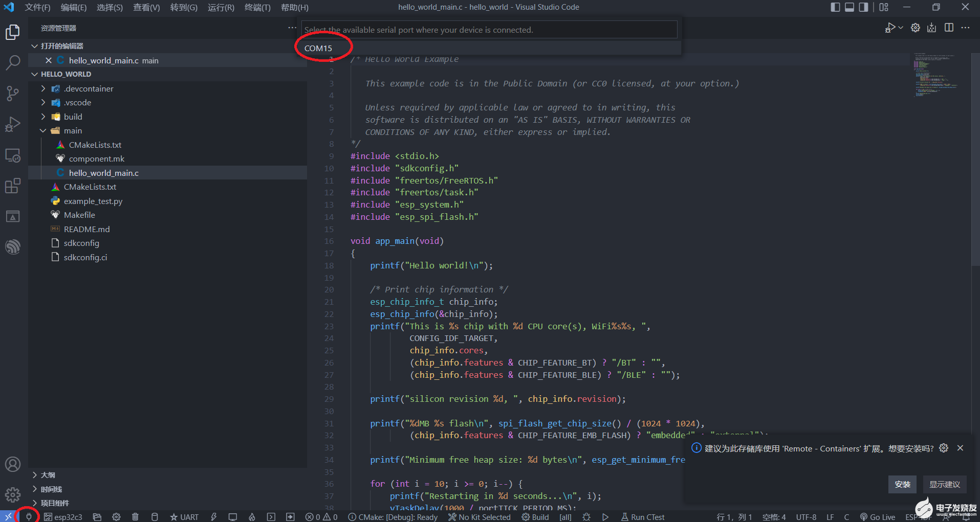Click the full clean trash icon in status bar
Image resolution: width=980 pixels, height=522 pixels.
pyautogui.click(x=135, y=517)
